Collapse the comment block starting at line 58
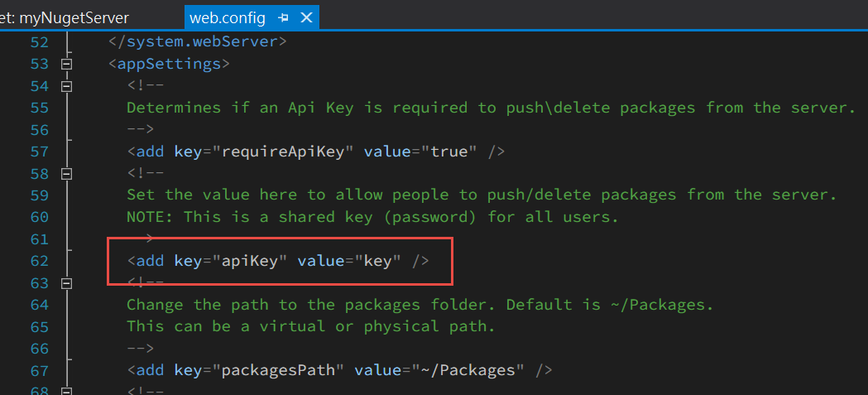The width and height of the screenshot is (868, 395). (x=66, y=174)
